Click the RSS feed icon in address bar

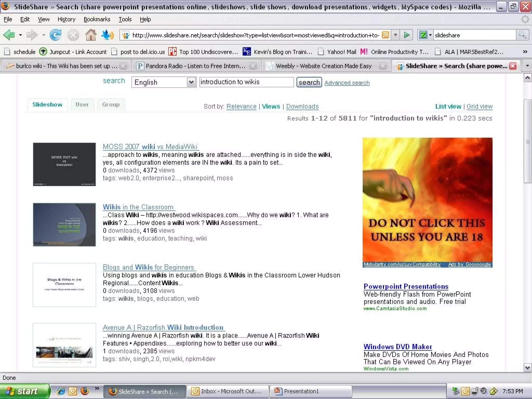pos(386,35)
